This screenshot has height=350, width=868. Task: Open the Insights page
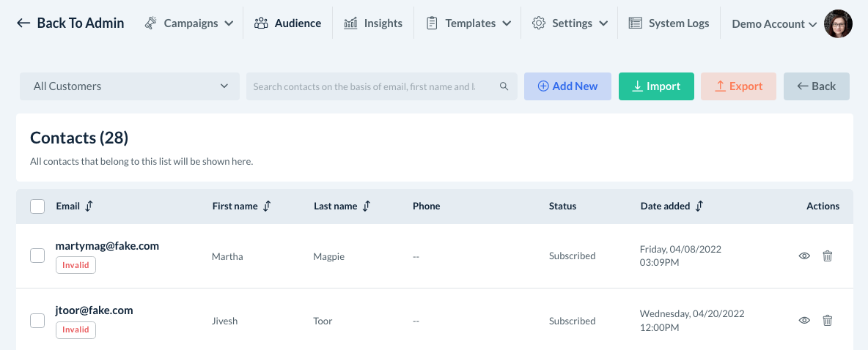tap(373, 23)
